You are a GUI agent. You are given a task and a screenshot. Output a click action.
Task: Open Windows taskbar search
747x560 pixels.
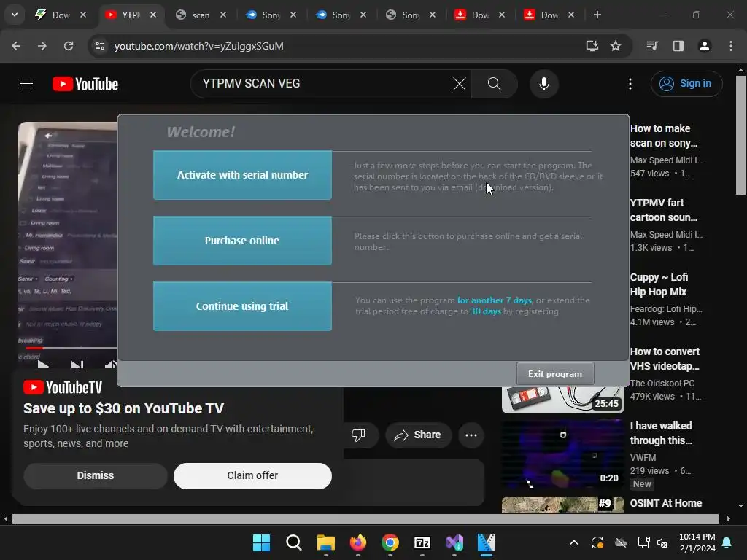[293, 542]
